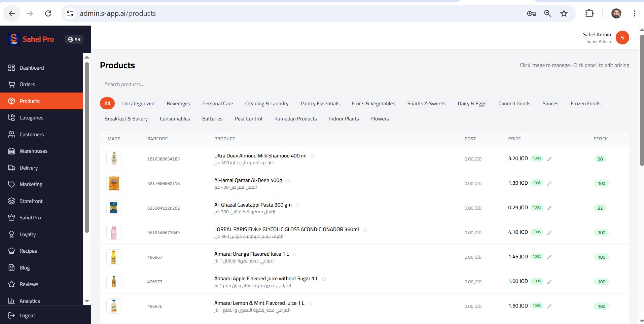The image size is (644, 324).
Task: Open Ultra Doux shampoo product image
Action: 114,159
